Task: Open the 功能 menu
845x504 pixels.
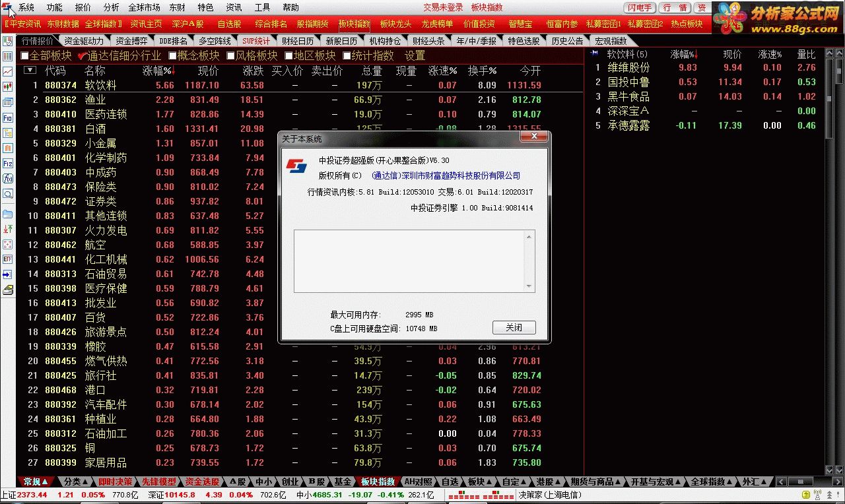Action: point(55,7)
